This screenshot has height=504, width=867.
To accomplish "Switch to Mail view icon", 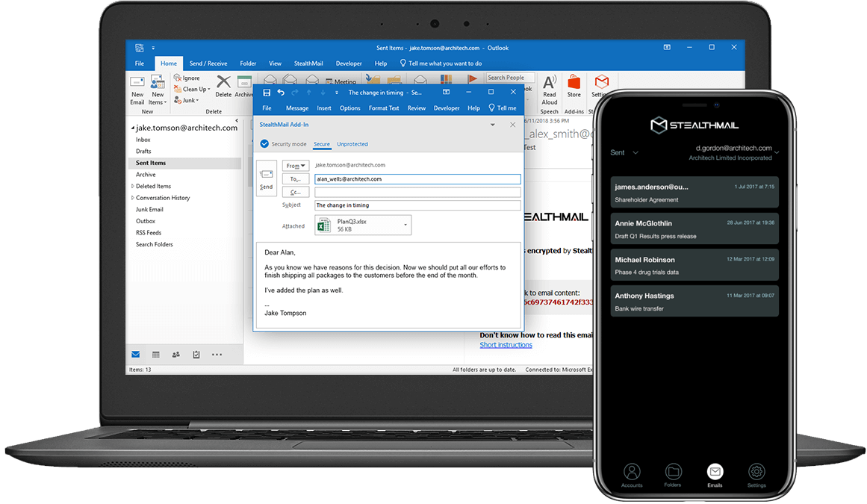I will click(135, 355).
